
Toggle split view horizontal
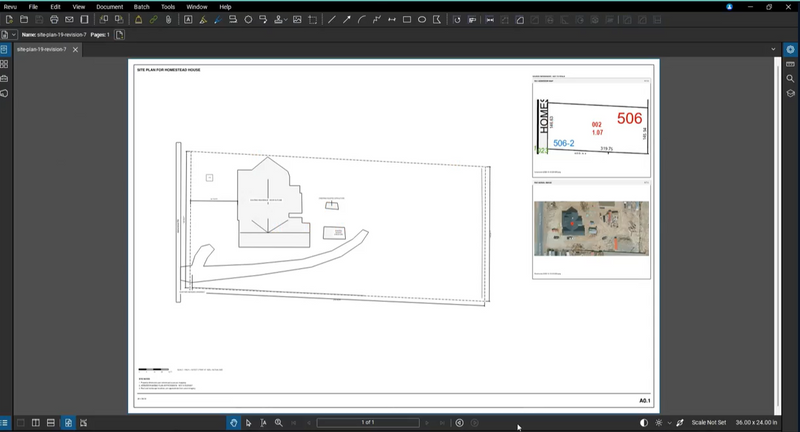tap(51, 423)
